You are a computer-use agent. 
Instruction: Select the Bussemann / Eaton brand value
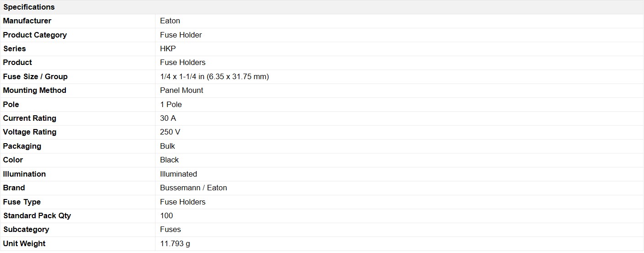click(x=193, y=188)
